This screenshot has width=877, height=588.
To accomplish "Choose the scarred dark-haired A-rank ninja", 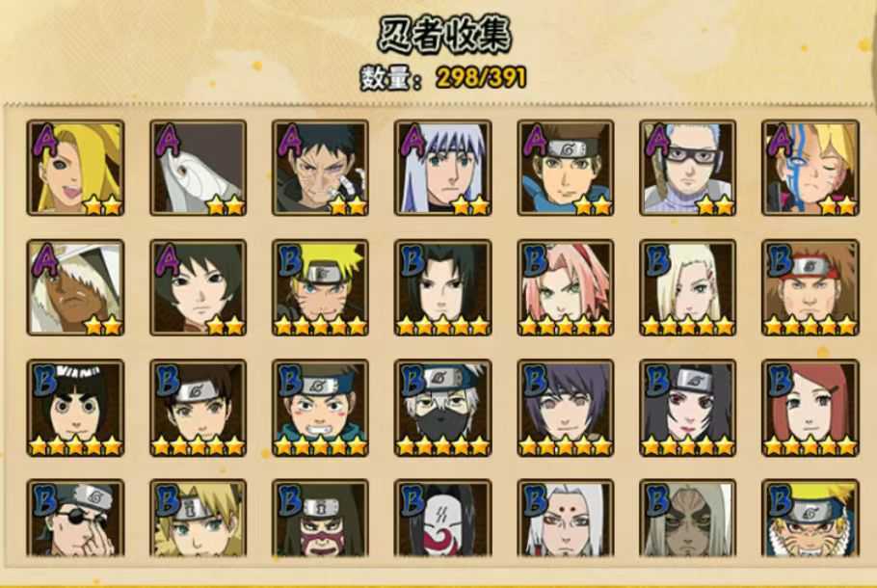I will click(320, 168).
